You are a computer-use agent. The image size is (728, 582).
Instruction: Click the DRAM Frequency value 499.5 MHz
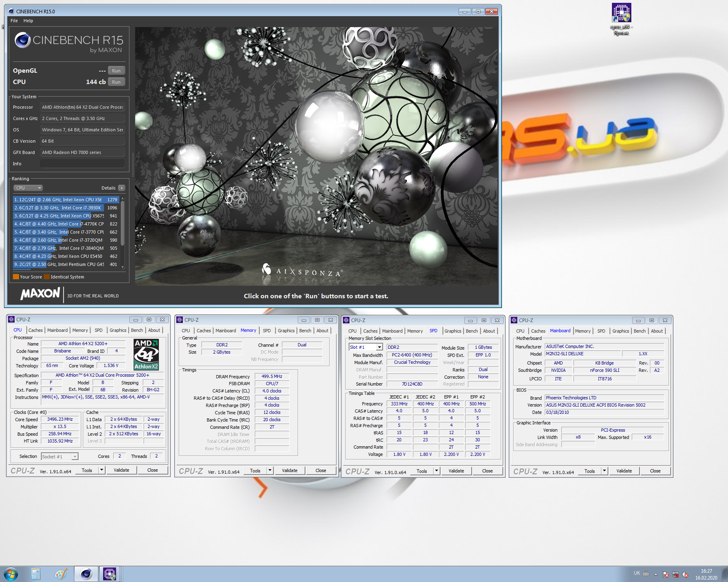(272, 376)
